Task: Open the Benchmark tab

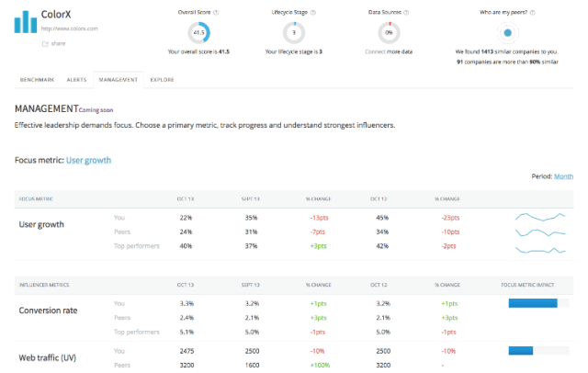Action: pos(38,80)
